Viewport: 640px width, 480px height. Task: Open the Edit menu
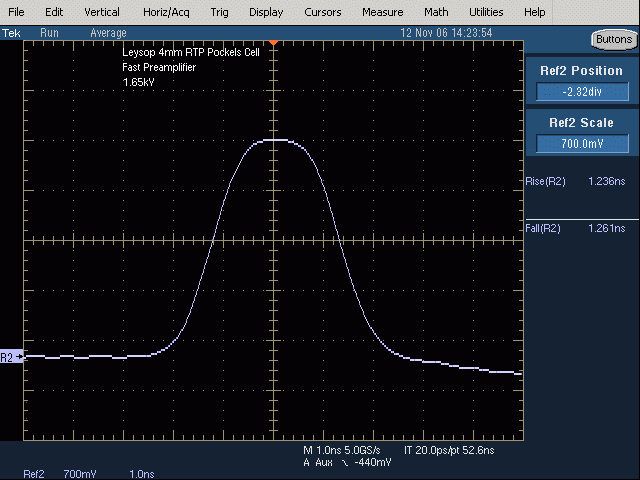[x=54, y=12]
